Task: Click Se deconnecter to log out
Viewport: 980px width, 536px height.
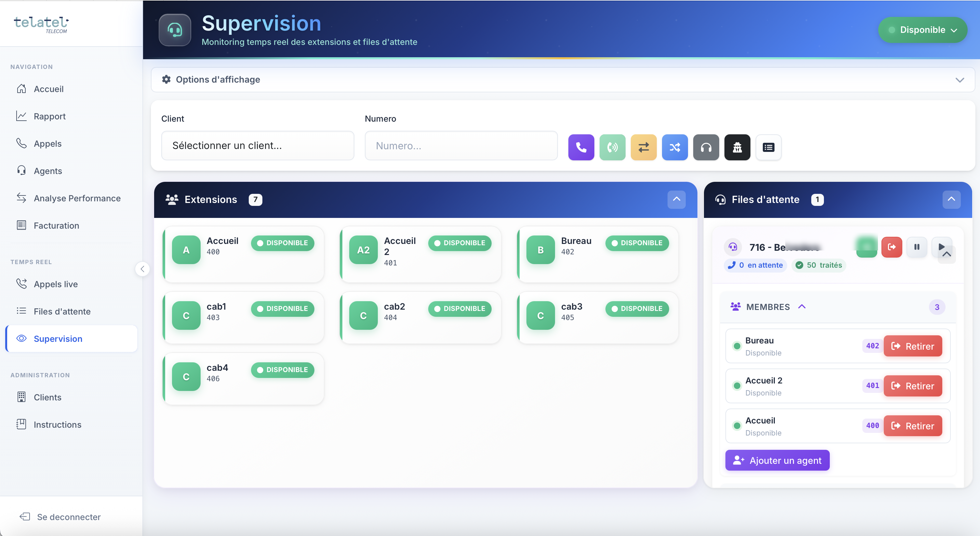Action: (x=60, y=516)
